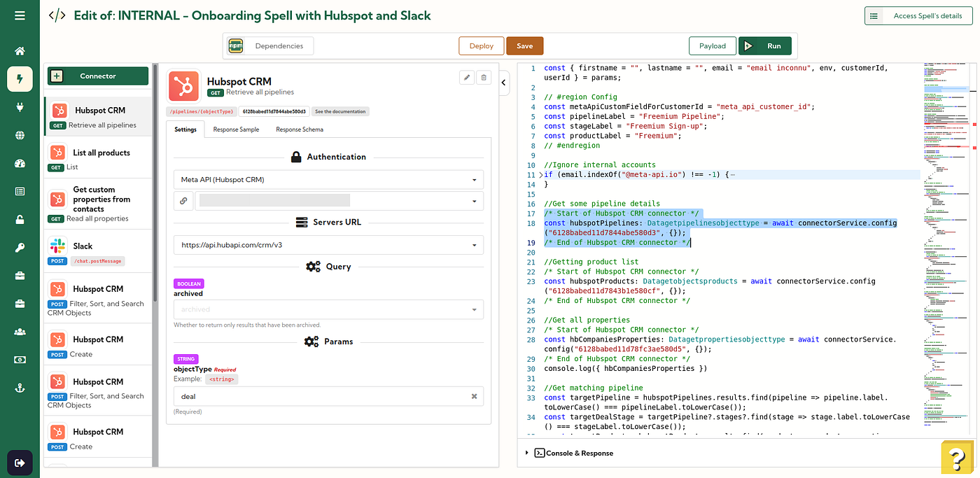Open the hamburger menu in the sidebar
The image size is (980, 478).
pos(20,15)
